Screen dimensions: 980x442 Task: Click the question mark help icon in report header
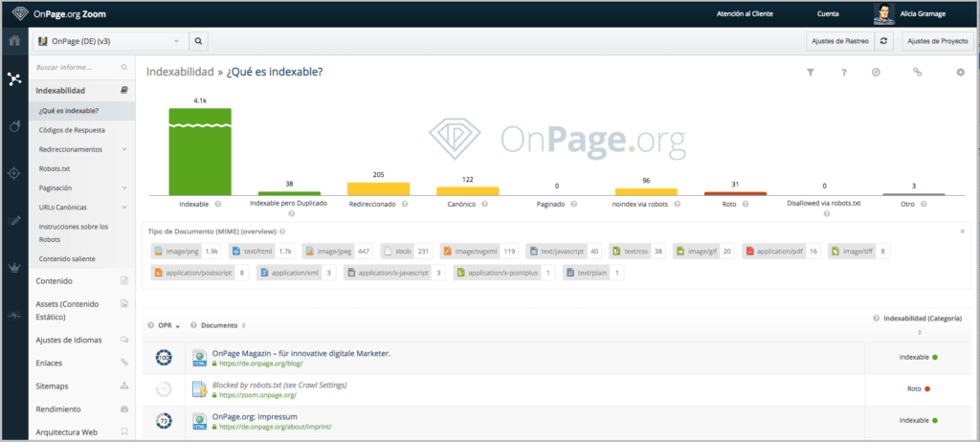[x=844, y=73]
